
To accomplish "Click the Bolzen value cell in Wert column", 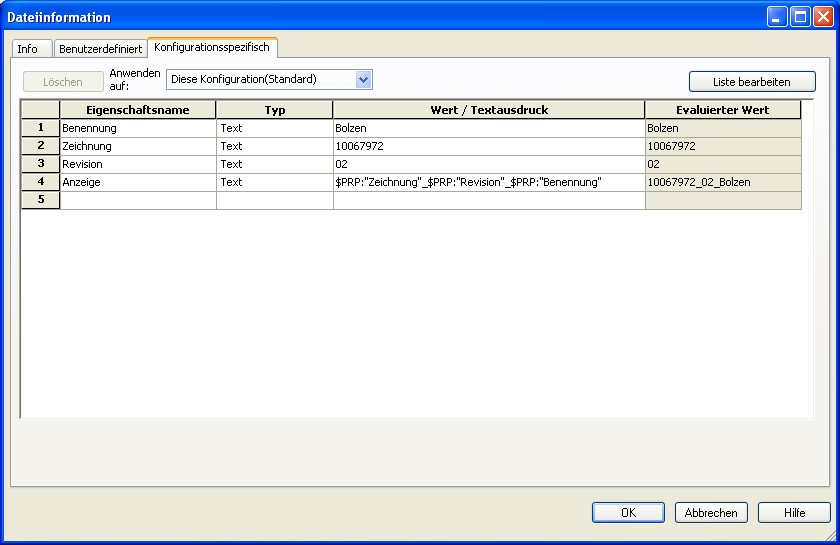I will point(489,128).
